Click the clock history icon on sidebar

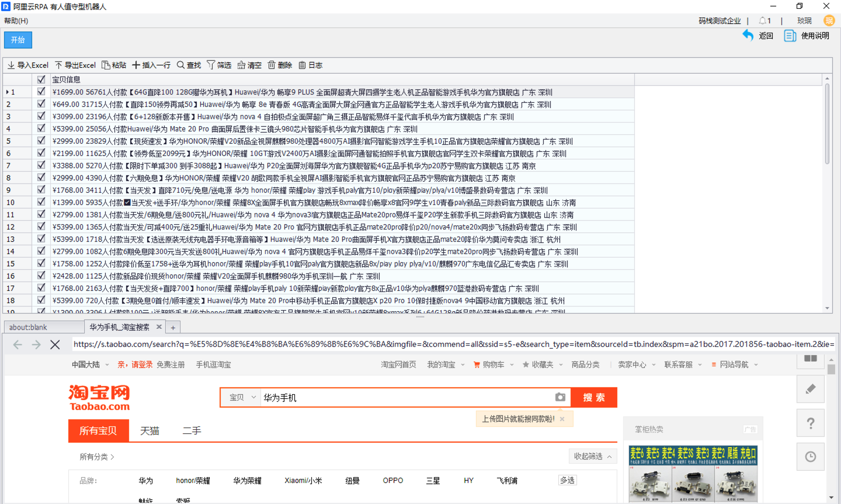(810, 457)
